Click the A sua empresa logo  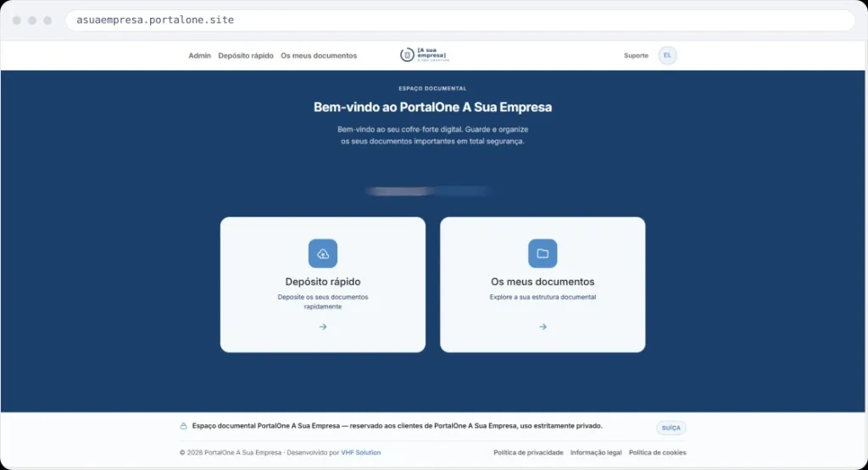(x=425, y=55)
